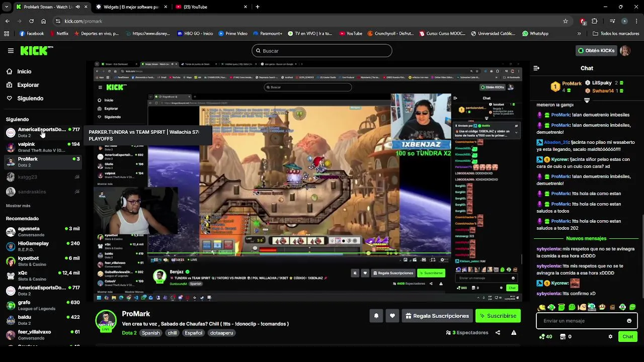Open recommended channel kyootbot
Image resolution: width=644 pixels, height=362 pixels.
click(43, 261)
